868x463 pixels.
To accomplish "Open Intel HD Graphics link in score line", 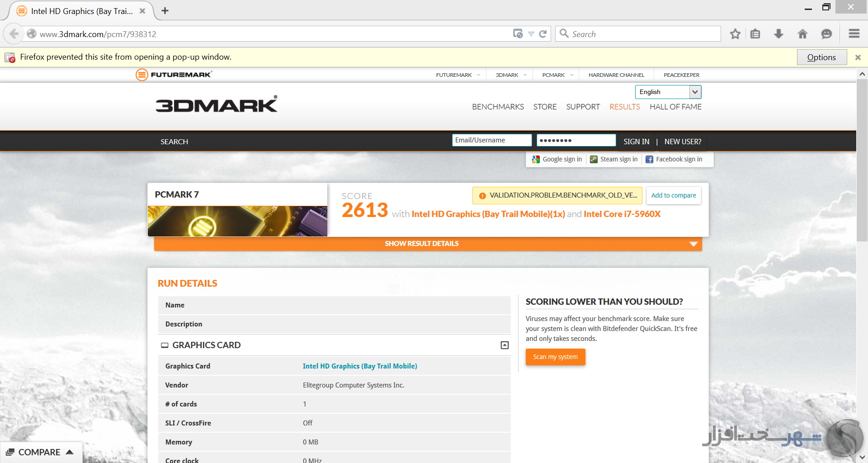I will pyautogui.click(x=488, y=214).
